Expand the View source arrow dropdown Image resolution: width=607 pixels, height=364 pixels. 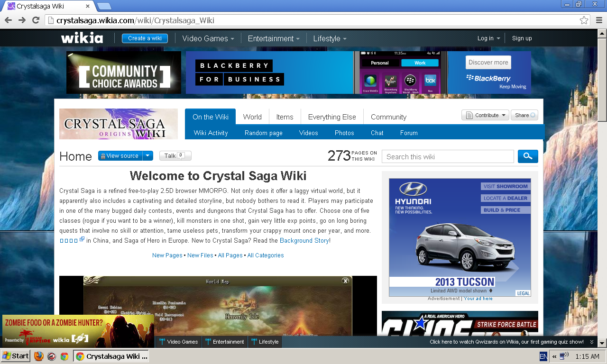[x=148, y=156]
